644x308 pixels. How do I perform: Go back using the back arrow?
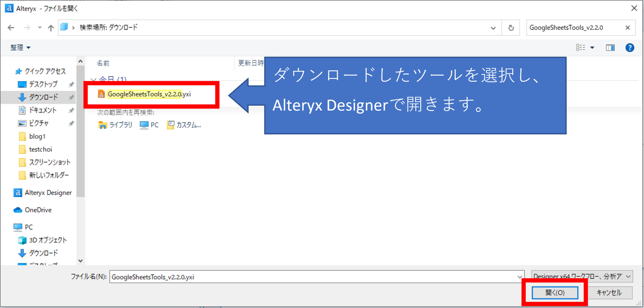tap(11, 28)
